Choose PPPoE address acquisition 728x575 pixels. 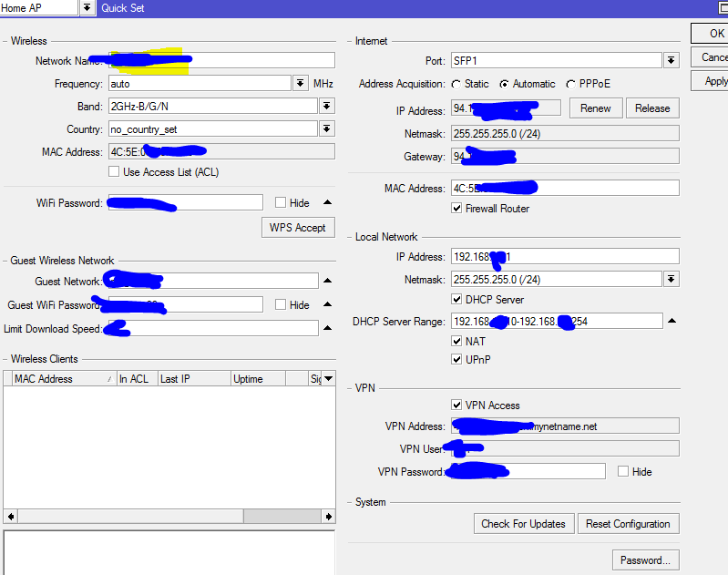coord(571,84)
